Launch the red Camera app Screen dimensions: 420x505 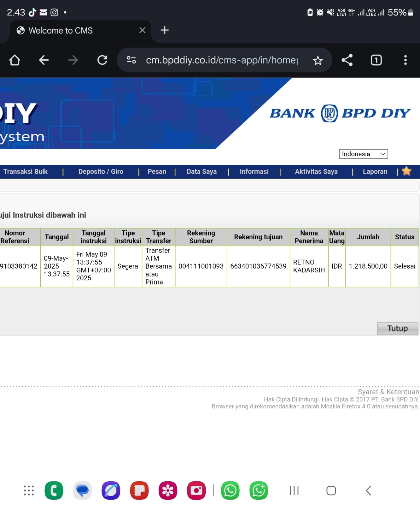click(x=196, y=490)
